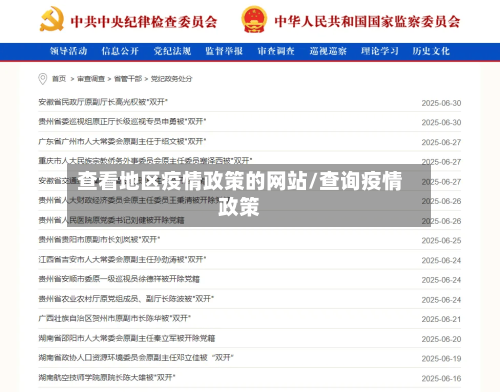Click the date 2025-06-20

(x=441, y=339)
